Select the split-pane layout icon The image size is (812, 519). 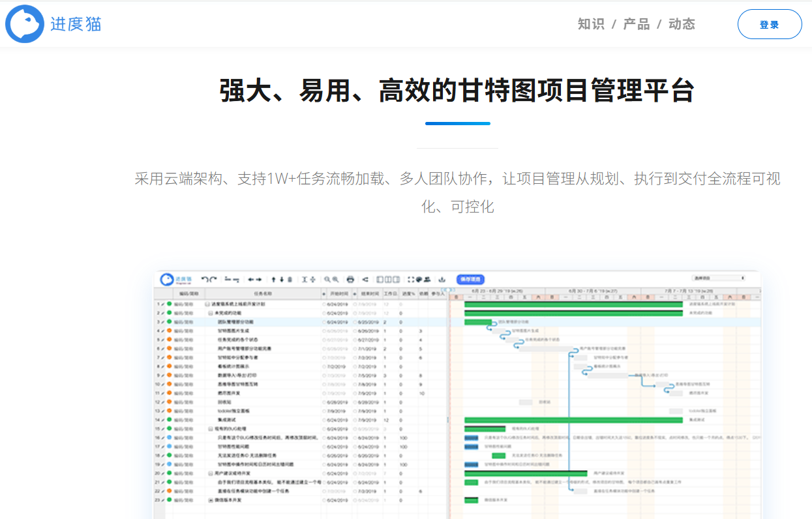tap(388, 279)
